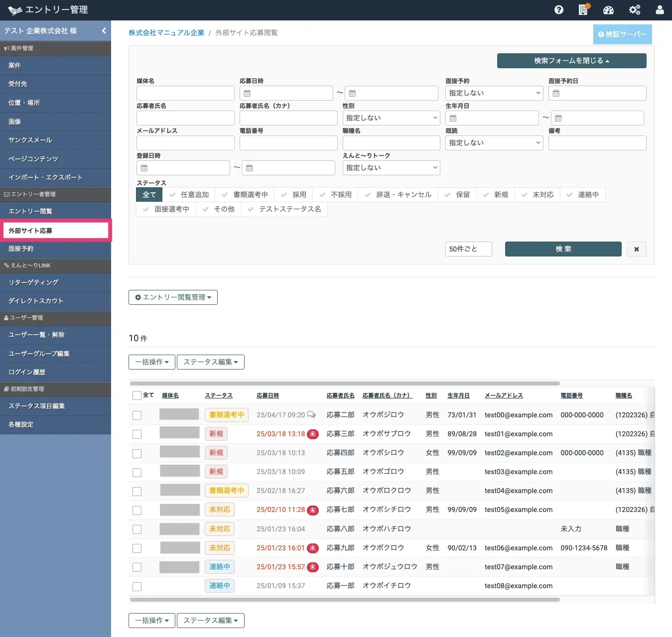Open the dashboard gauge icon
672x637 pixels.
[x=608, y=10]
